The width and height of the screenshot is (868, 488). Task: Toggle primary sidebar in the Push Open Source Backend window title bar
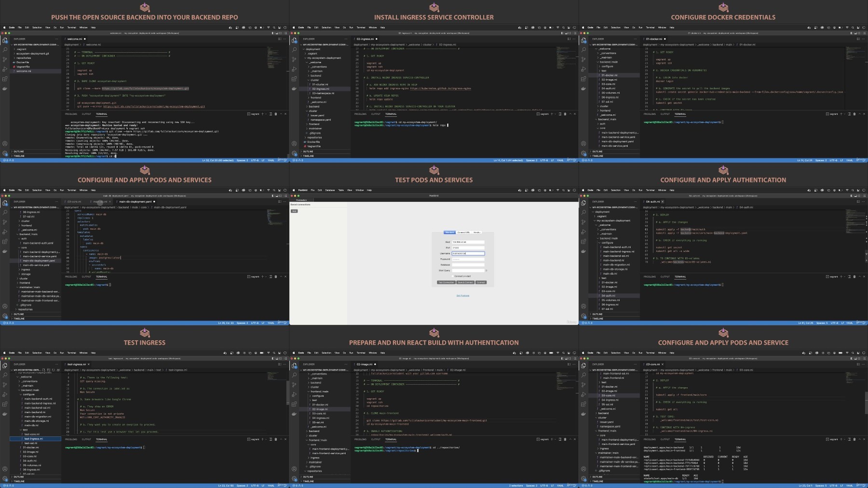273,33
